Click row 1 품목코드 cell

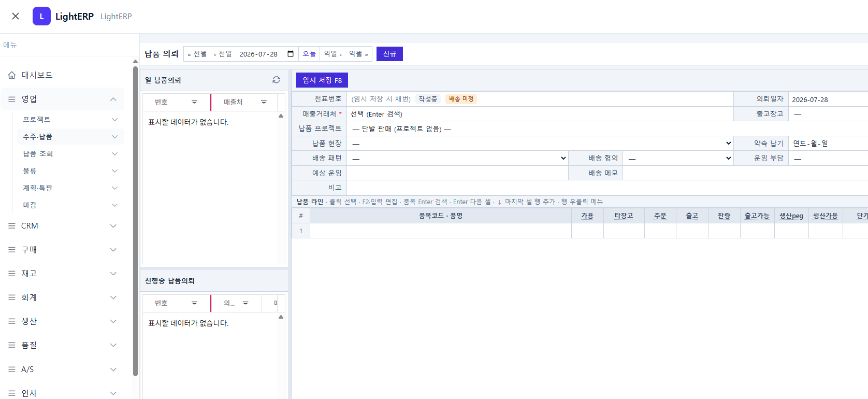coord(441,231)
